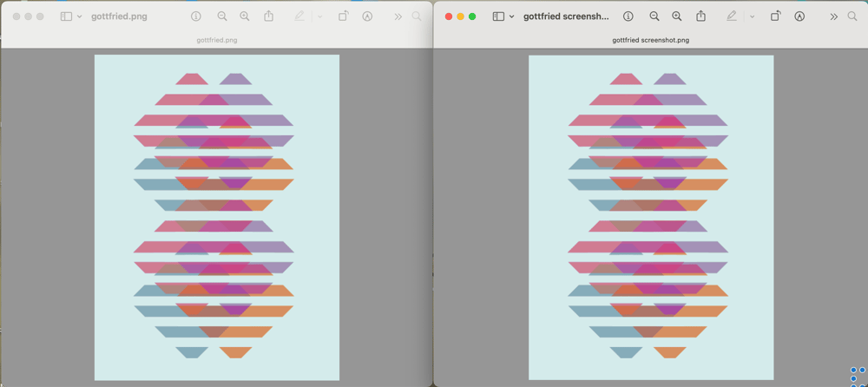Expand highlight chevron in gottfried screenshot window
The height and width of the screenshot is (387, 868).
pos(752,16)
